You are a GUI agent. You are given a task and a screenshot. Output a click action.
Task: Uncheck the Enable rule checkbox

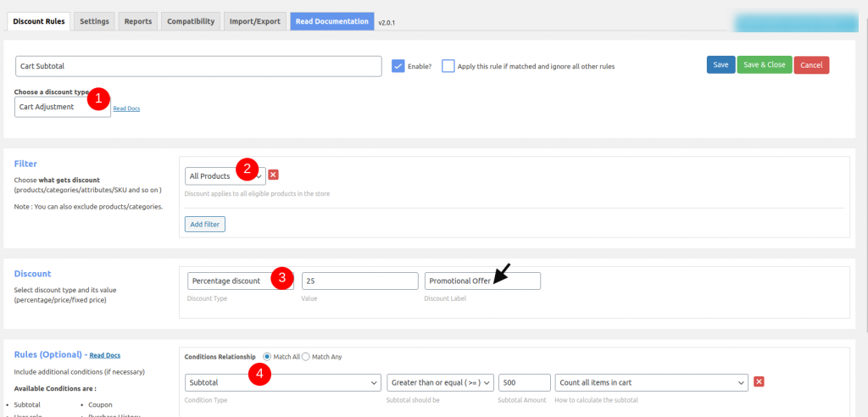[x=398, y=66]
